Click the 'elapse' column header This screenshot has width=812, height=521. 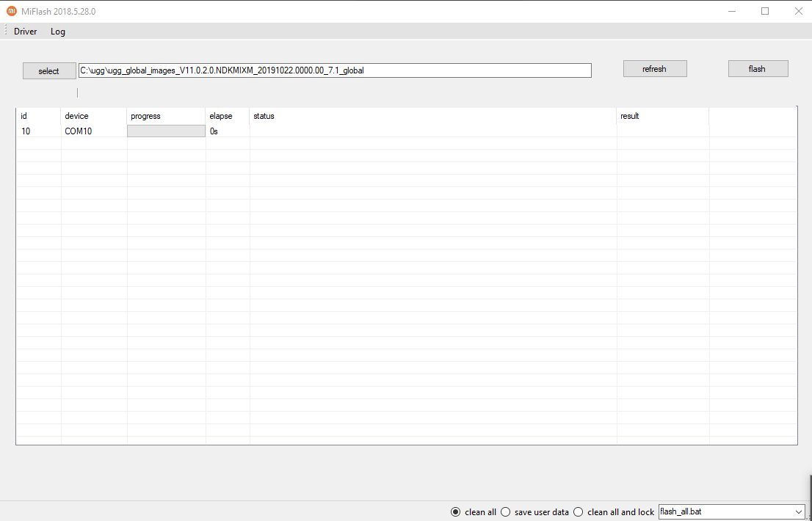(x=228, y=116)
